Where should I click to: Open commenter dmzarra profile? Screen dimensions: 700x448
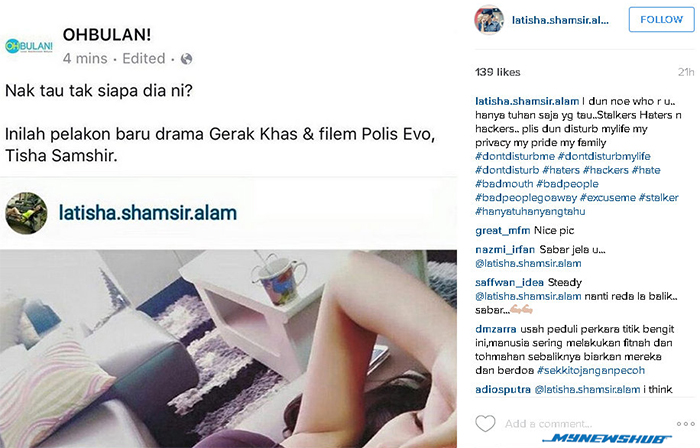496,329
